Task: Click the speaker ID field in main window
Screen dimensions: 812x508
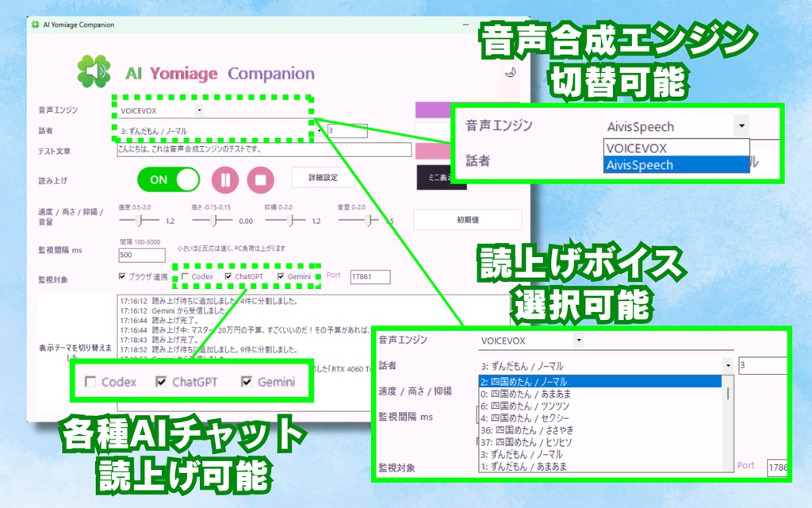Action: tap(347, 131)
